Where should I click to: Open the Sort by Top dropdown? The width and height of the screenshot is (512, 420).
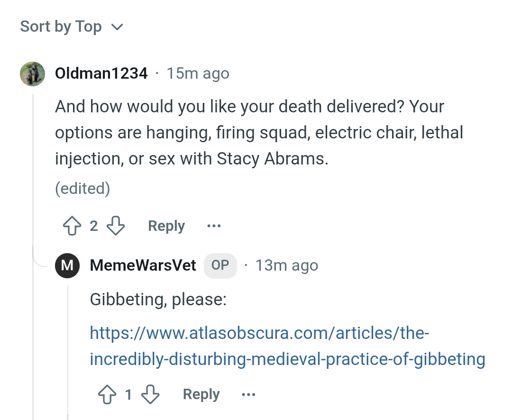72,27
